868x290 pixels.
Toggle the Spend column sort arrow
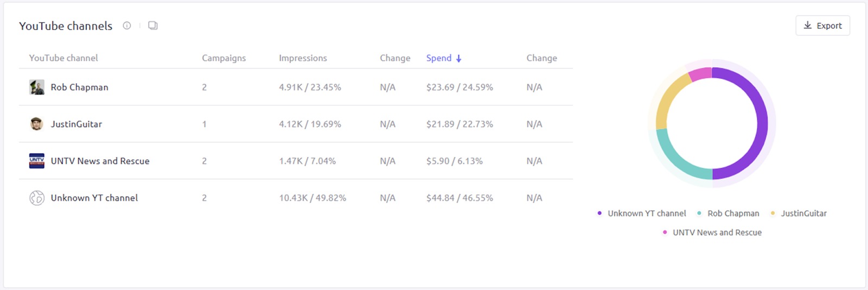(x=458, y=59)
